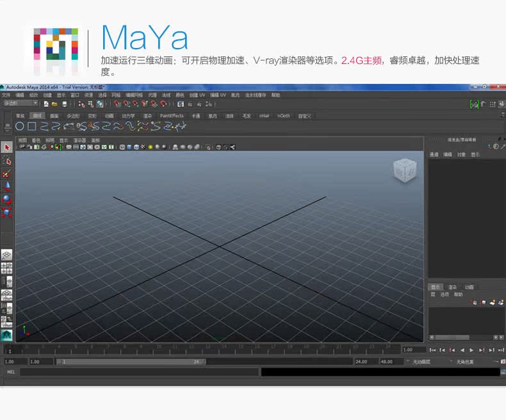Toggle select by object type icon
Image resolution: width=506 pixels, height=420 pixels.
91,104
